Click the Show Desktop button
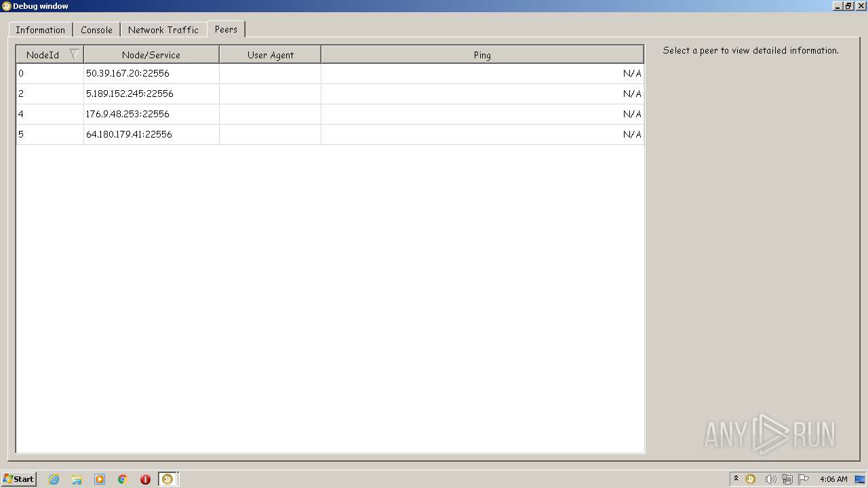Image resolution: width=868 pixels, height=488 pixels. [860, 479]
